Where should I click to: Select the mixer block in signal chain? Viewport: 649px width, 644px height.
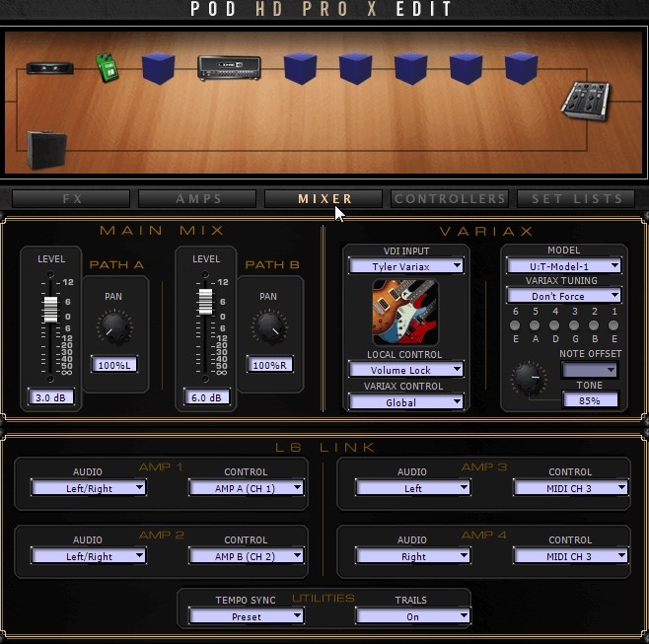[x=585, y=102]
